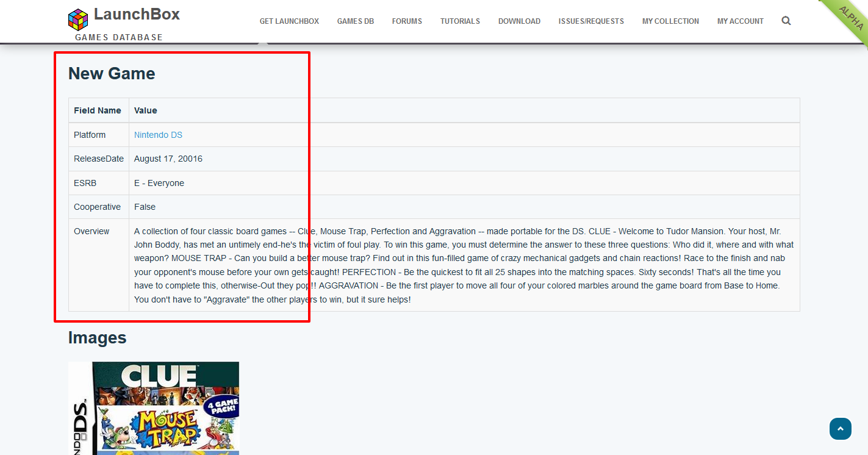Click the Games Database subtitle

[x=119, y=37]
